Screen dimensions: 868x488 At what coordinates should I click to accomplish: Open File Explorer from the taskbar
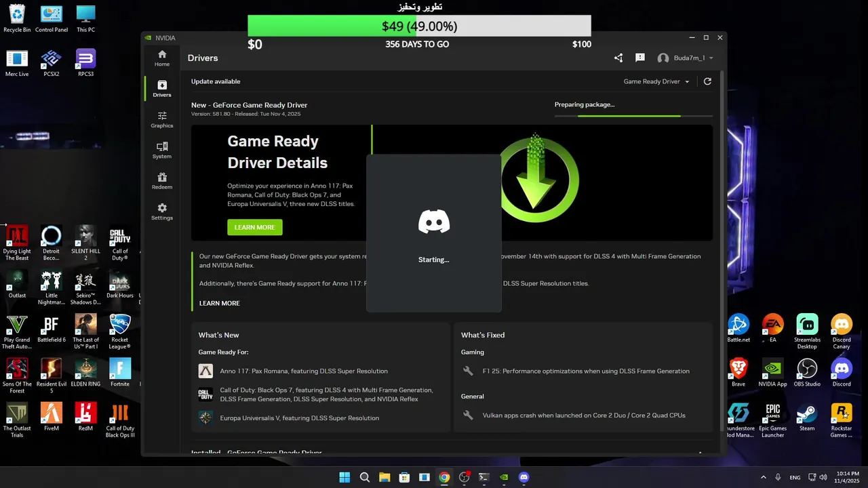(x=384, y=477)
